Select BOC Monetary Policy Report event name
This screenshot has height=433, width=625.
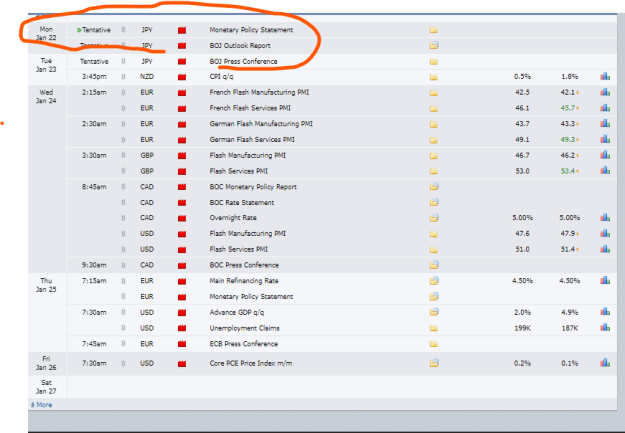[x=253, y=187]
